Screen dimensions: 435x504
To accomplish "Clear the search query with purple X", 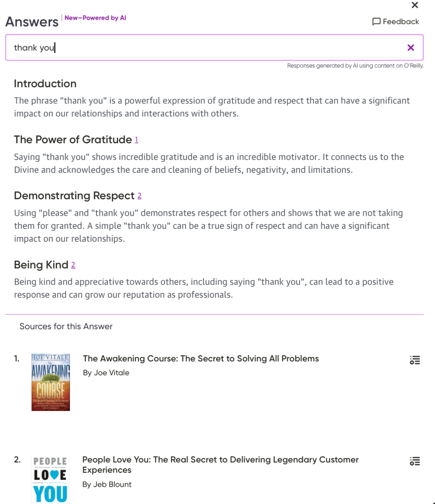I will pos(411,48).
